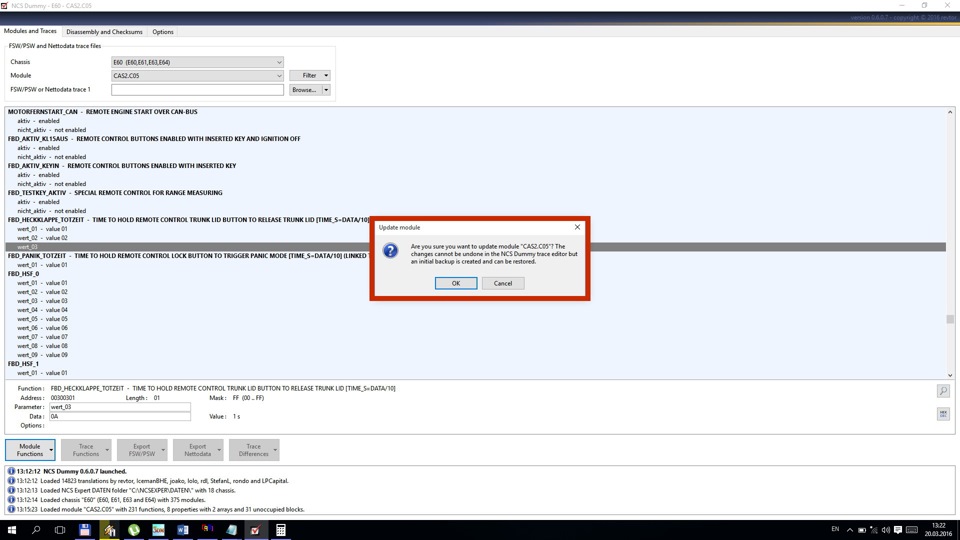
Task: Open Calculator from the taskbar
Action: point(280,530)
